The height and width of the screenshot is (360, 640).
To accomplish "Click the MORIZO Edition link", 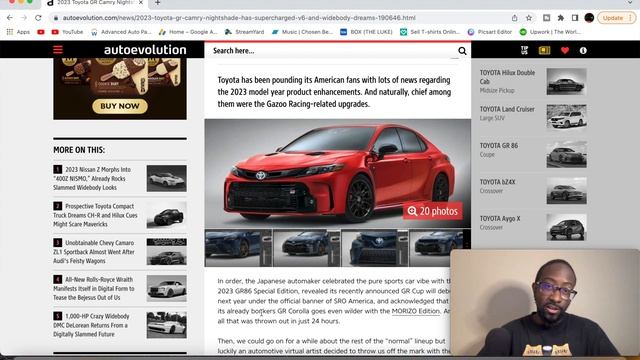I will click(x=416, y=311).
